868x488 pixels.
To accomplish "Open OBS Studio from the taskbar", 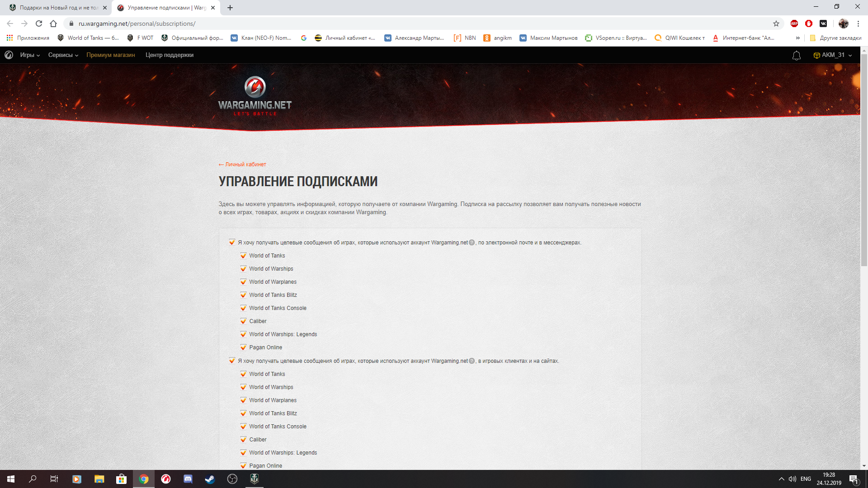I will tap(232, 479).
